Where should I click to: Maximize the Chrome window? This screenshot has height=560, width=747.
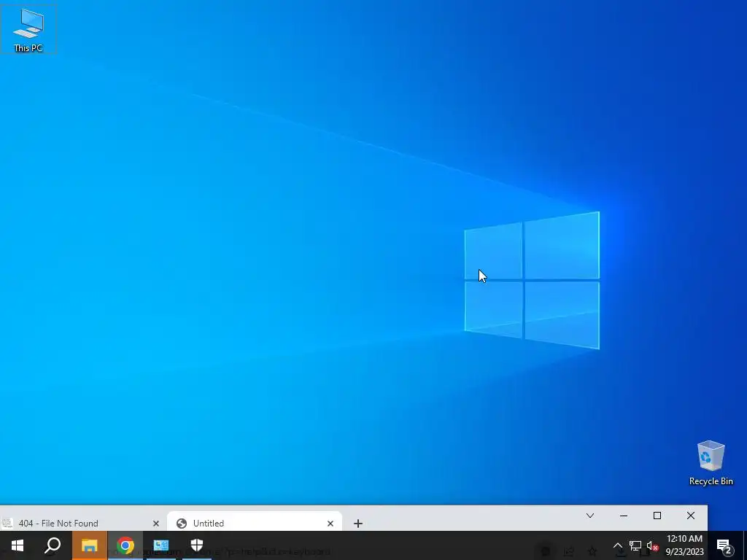point(657,516)
